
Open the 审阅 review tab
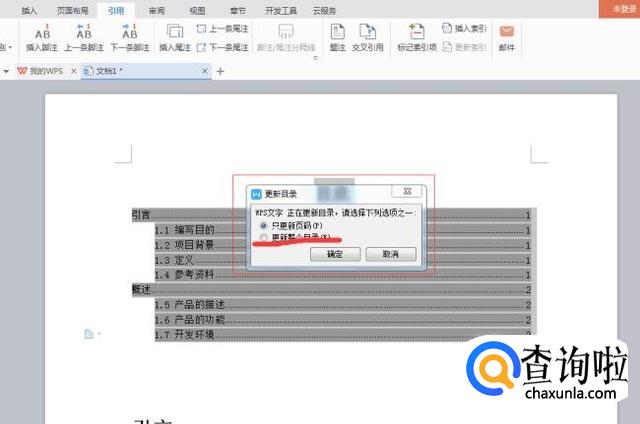pos(157,9)
